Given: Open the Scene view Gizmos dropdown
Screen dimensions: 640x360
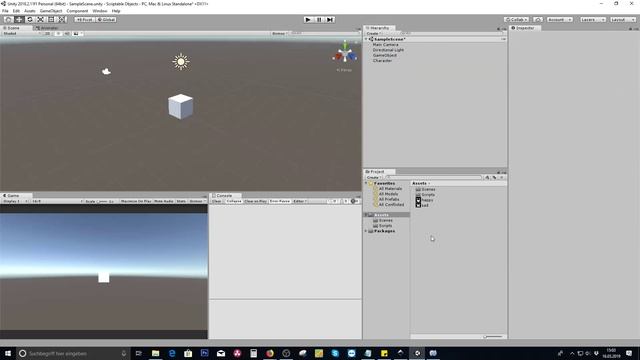Looking at the screenshot, I should point(280,33).
